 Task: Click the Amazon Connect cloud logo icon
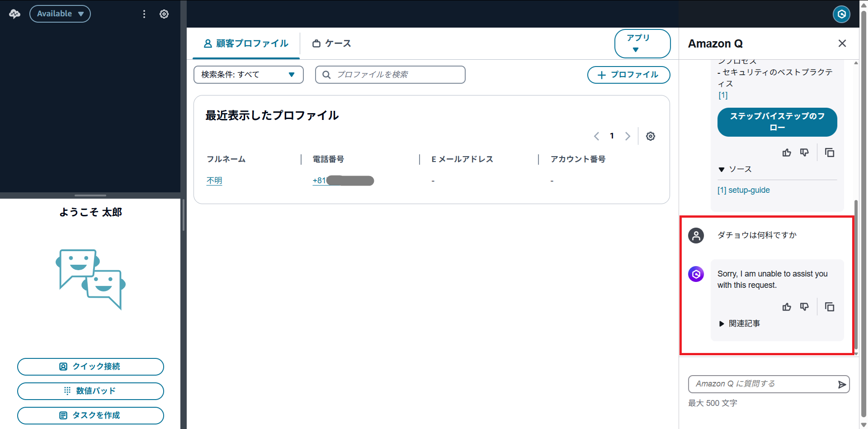[14, 14]
